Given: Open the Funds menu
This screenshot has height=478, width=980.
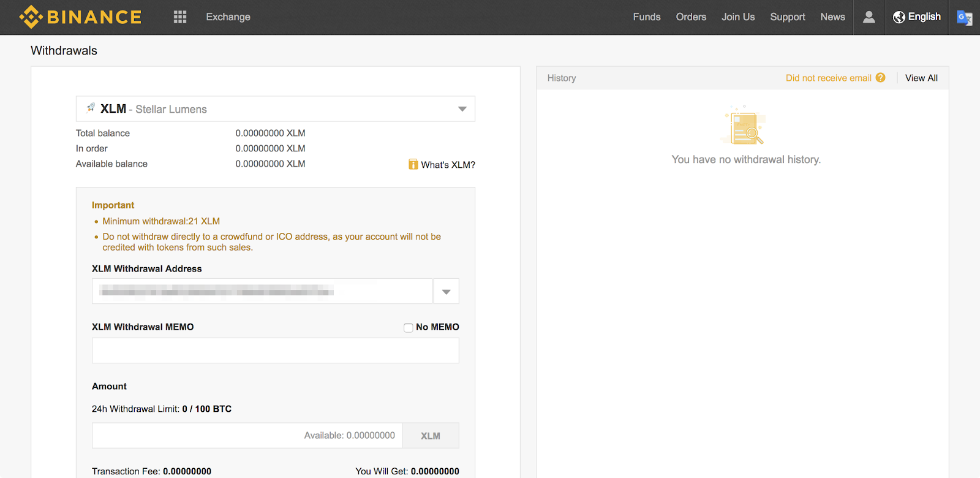Looking at the screenshot, I should [x=647, y=17].
